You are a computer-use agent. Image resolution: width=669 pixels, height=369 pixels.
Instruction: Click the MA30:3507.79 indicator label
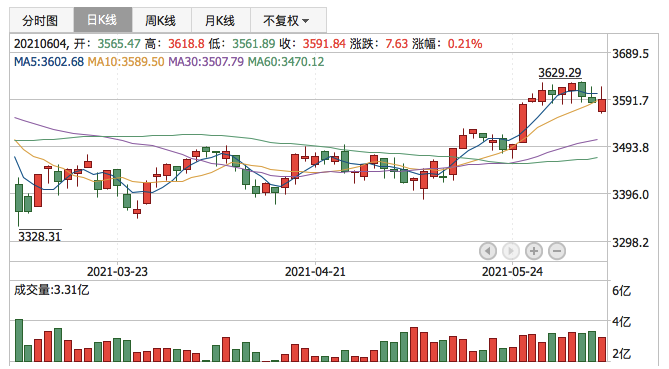pyautogui.click(x=206, y=62)
